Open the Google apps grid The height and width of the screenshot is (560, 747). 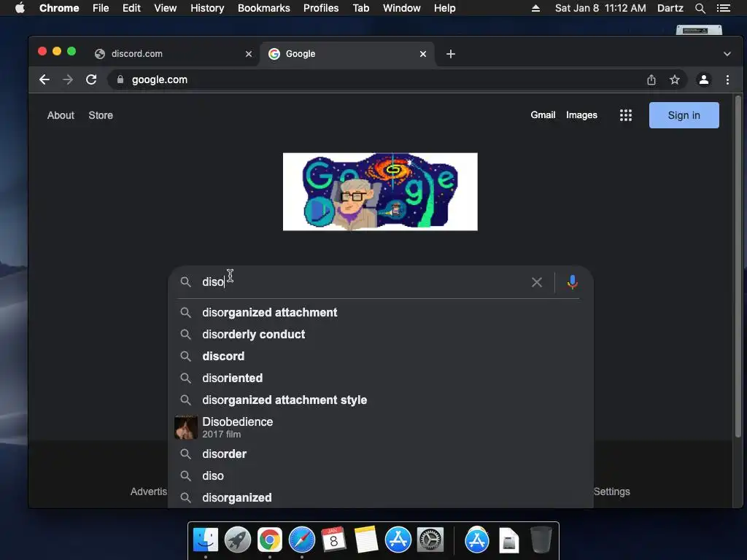pos(625,115)
